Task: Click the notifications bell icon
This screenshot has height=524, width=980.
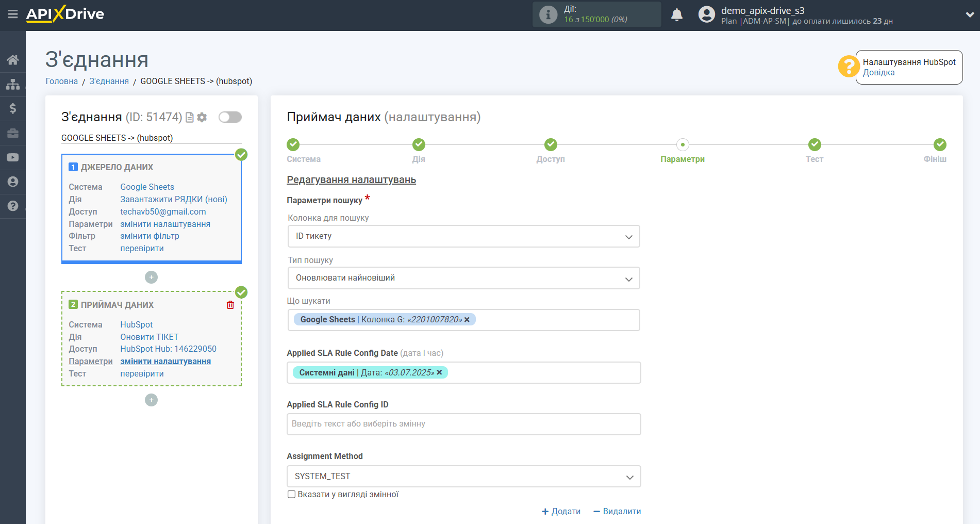Action: [x=677, y=15]
